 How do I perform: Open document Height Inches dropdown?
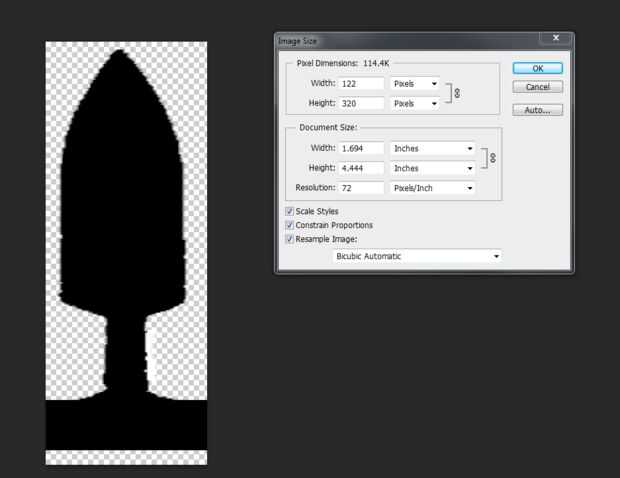click(433, 168)
